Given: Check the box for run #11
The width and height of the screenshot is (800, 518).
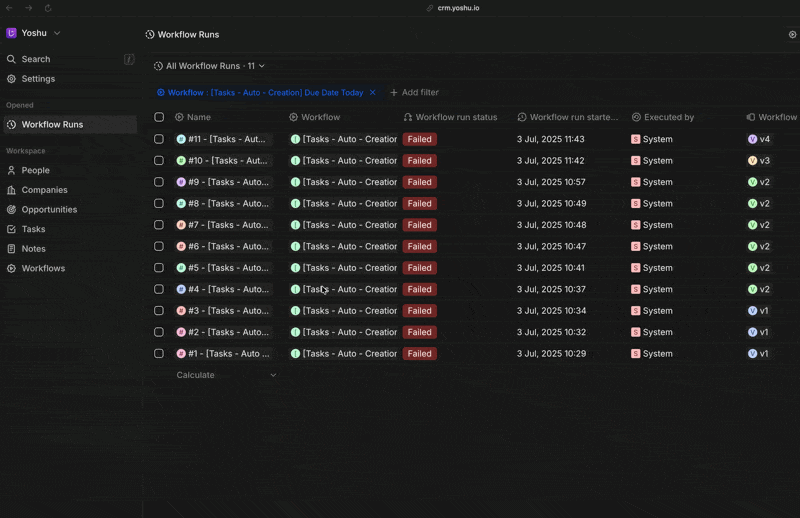Looking at the screenshot, I should tap(159, 140).
